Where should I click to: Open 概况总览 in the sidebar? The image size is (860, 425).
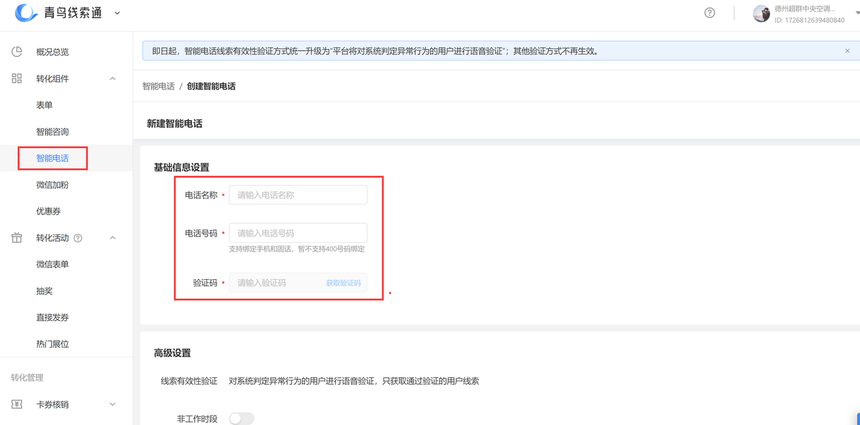tap(53, 52)
